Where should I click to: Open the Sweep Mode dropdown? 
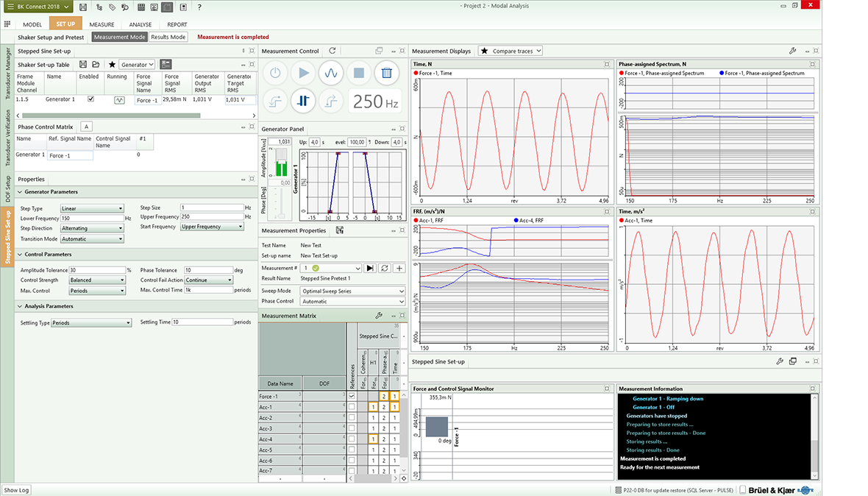353,291
